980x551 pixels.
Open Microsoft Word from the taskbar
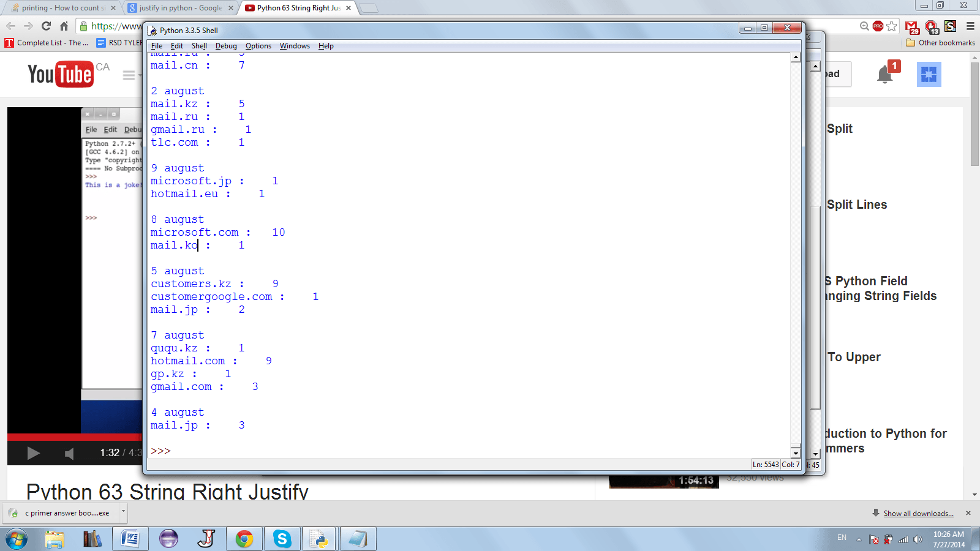tap(130, 539)
